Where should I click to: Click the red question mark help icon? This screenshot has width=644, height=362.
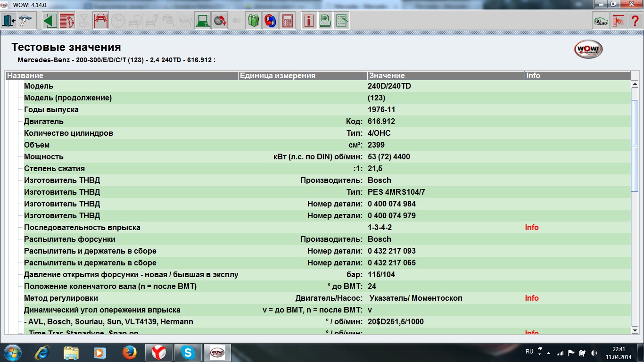click(635, 21)
